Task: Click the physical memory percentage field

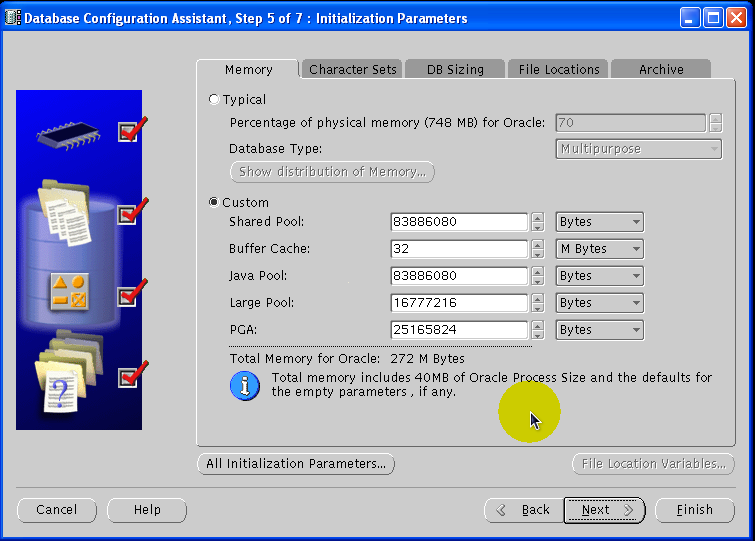Action: (x=630, y=123)
